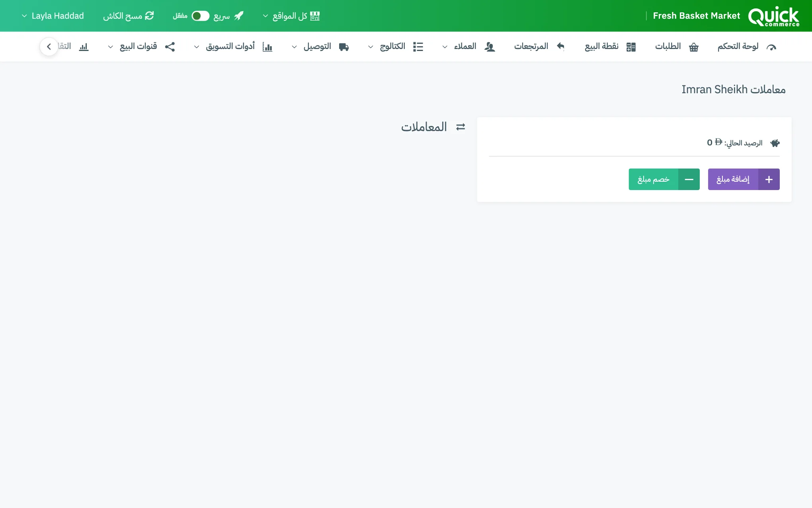Click the قنوات البيع sales channels label
The height and width of the screenshot is (508, 812).
138,47
